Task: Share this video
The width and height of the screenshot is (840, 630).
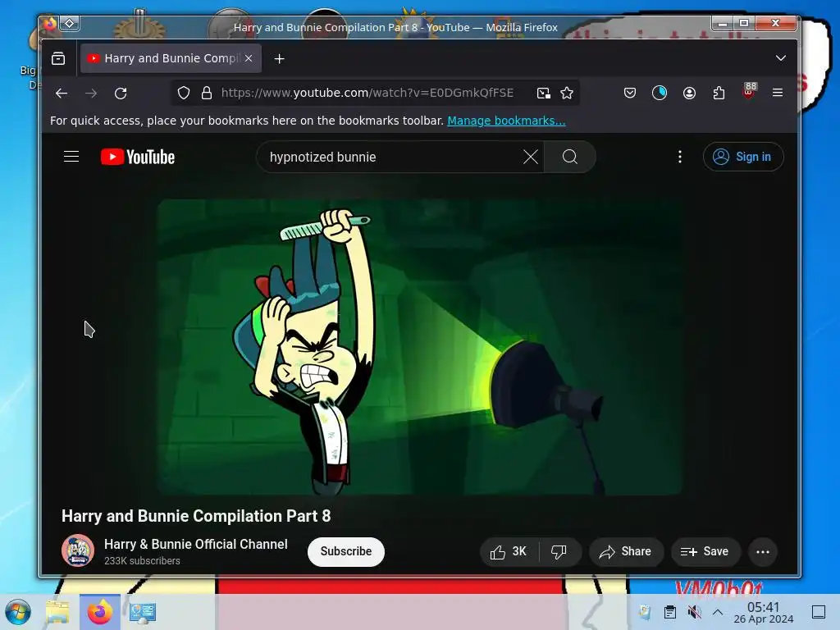Action: coord(626,552)
